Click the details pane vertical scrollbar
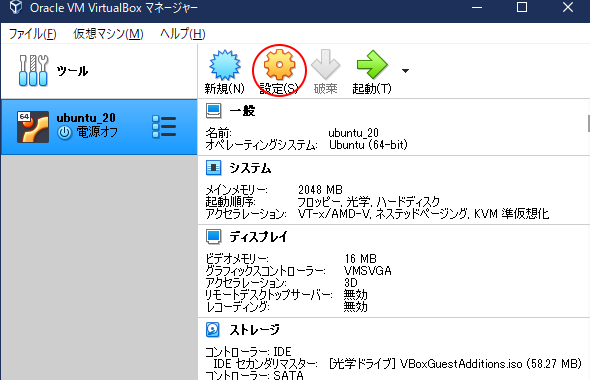The width and height of the screenshot is (590, 380). tap(588, 124)
